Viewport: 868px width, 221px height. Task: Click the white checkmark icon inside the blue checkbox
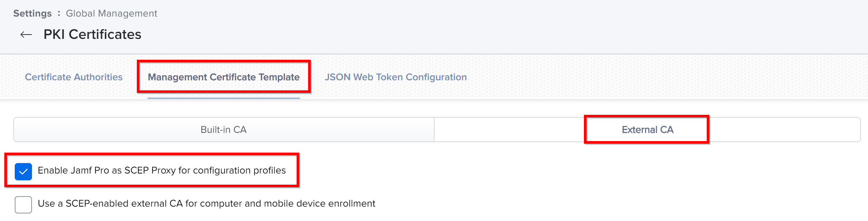(23, 172)
